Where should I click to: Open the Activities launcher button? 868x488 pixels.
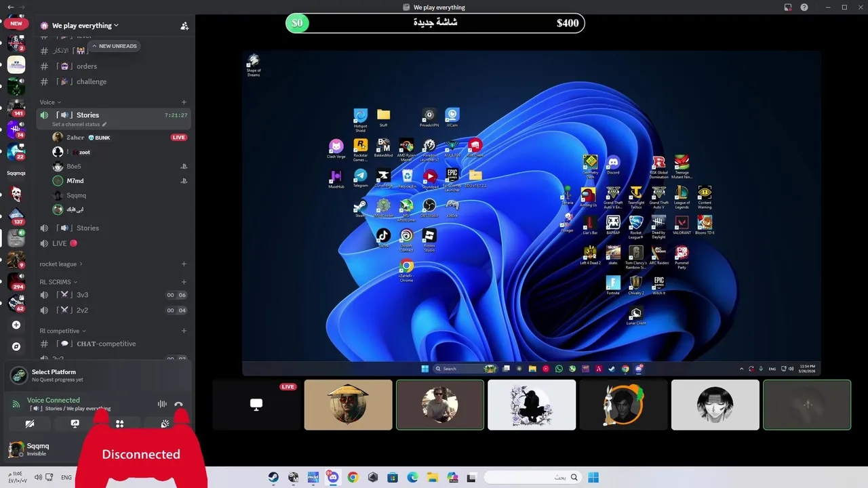(x=119, y=424)
